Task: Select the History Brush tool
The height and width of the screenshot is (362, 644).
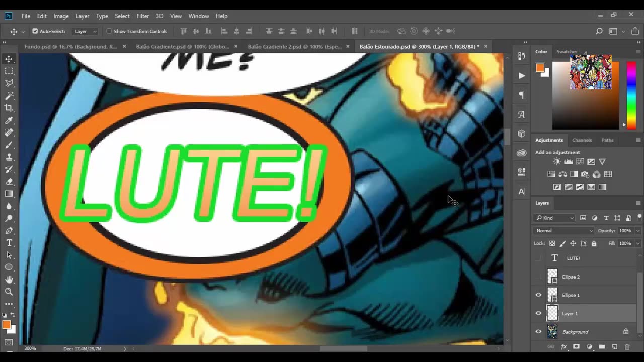Action: click(9, 169)
